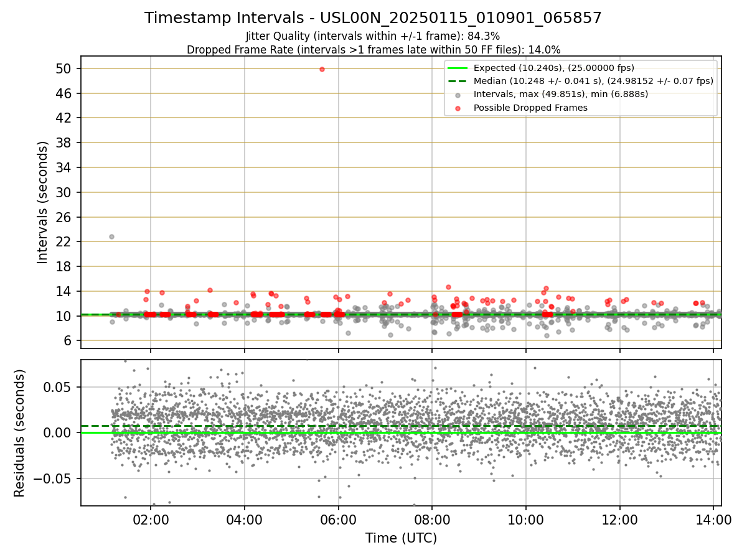Select legend entry 'Median (10.248 +/- 0.041 s)'
The image size is (747, 560).
coord(593,81)
